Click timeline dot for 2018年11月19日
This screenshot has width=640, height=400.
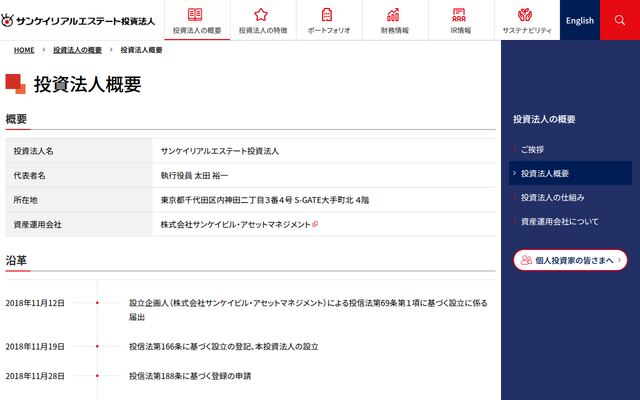(97, 347)
